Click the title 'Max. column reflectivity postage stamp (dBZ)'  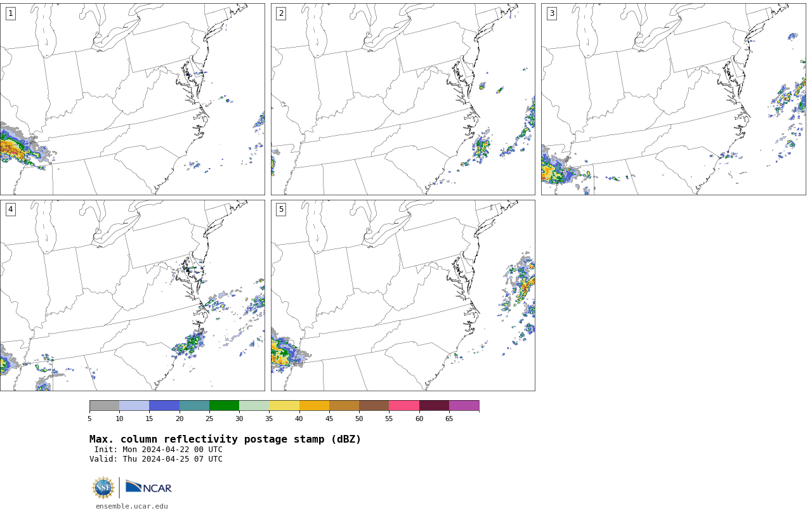(x=225, y=439)
